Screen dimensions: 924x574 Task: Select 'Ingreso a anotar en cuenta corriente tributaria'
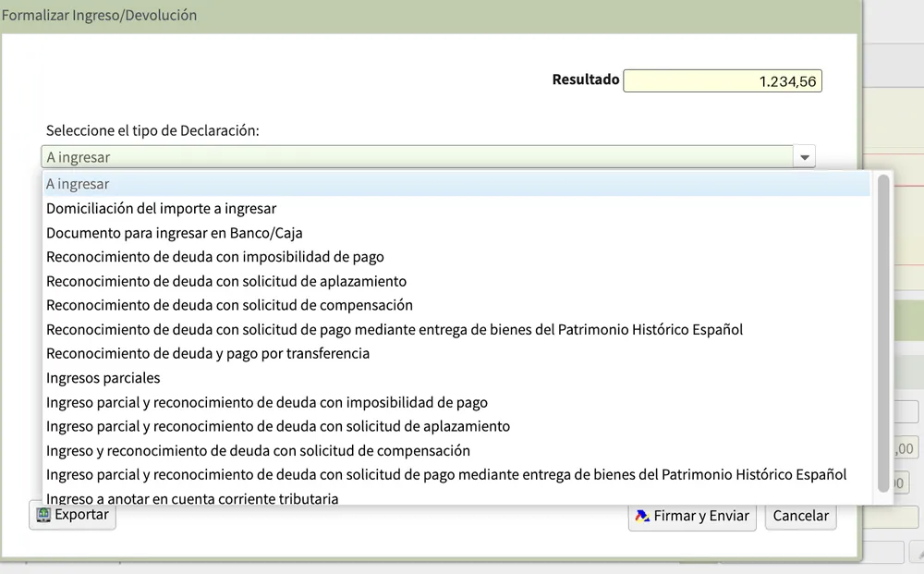pyautogui.click(x=456, y=496)
